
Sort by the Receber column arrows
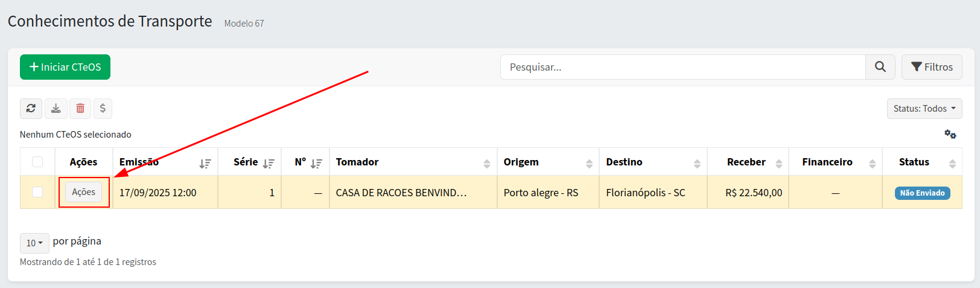coord(778,163)
